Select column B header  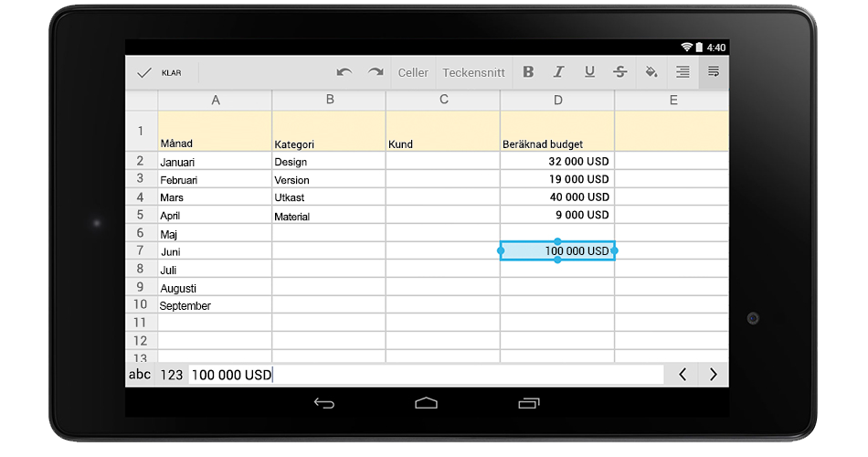329,101
